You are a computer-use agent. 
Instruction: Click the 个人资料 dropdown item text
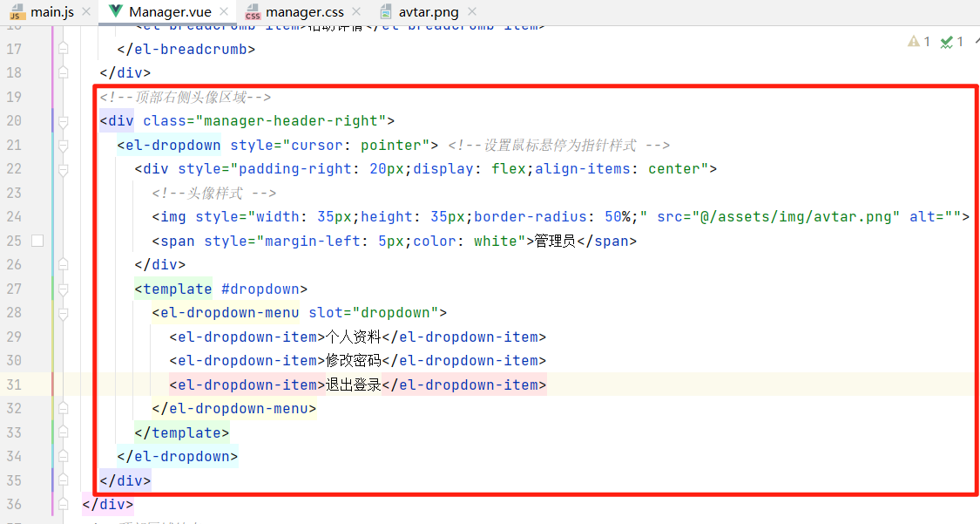point(353,337)
